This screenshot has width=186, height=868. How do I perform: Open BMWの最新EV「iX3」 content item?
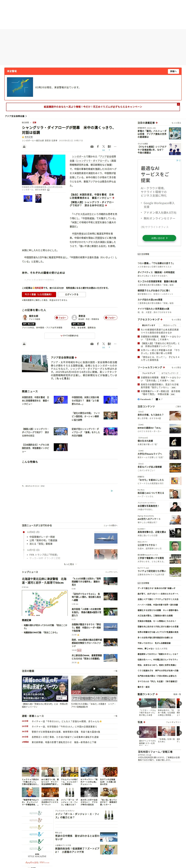tap(159, 428)
